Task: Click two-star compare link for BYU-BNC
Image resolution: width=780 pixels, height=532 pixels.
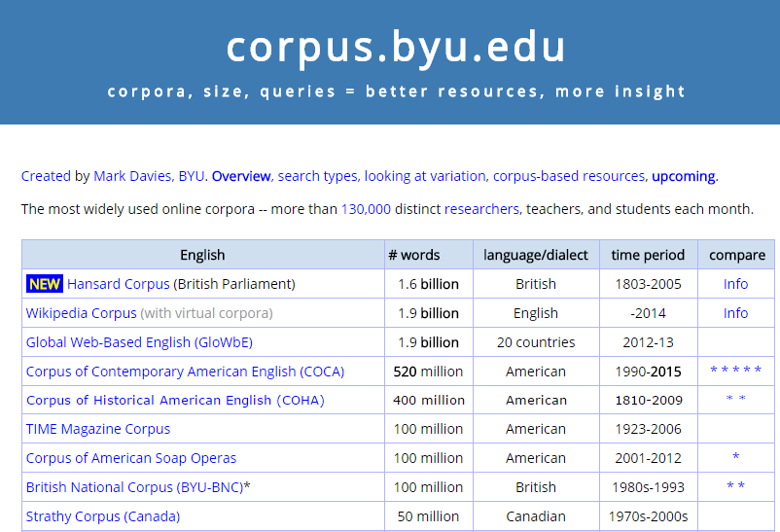Action: point(735,485)
